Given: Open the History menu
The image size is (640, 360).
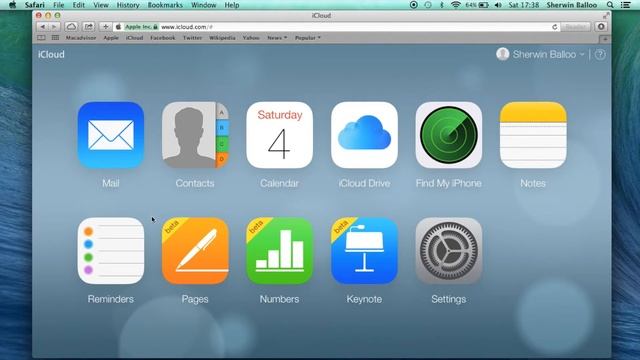Looking at the screenshot, I should click(128, 5).
